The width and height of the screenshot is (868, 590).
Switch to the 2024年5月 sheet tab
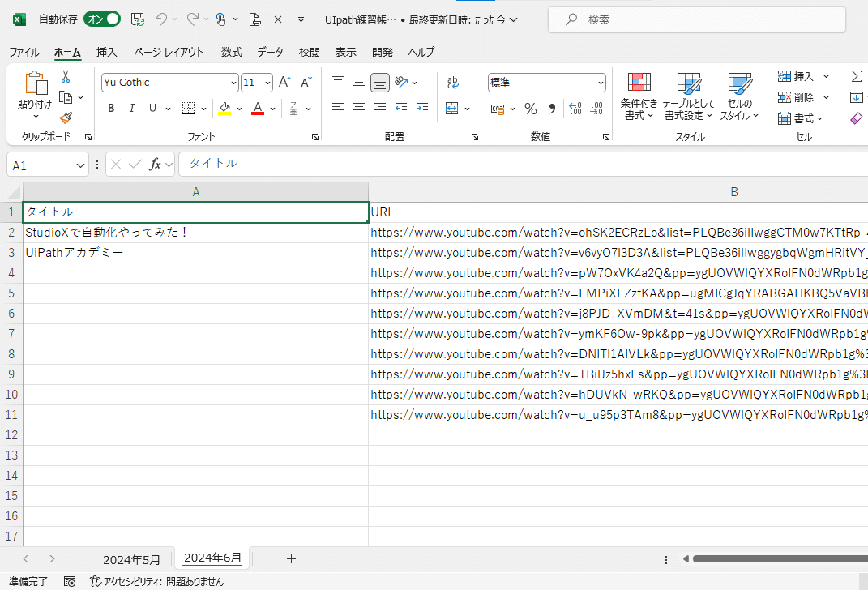click(131, 559)
